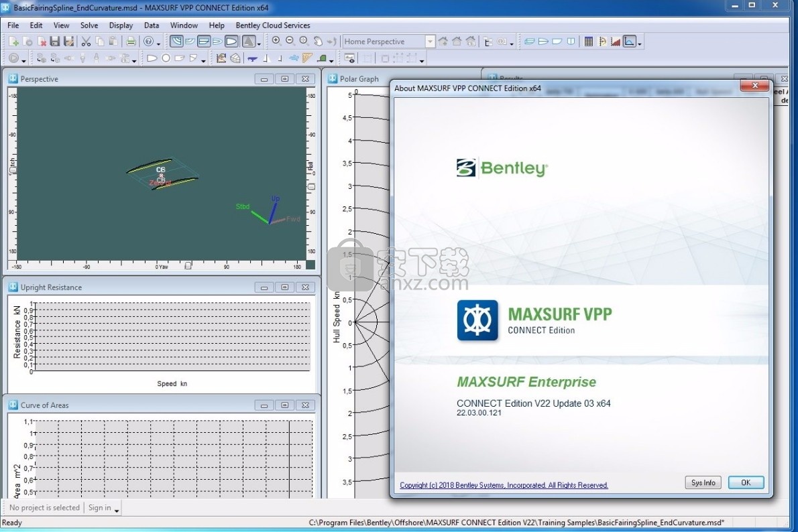Expand the green sail tool dropdown arrow
Viewport: 798px width, 532px height.
[x=331, y=60]
